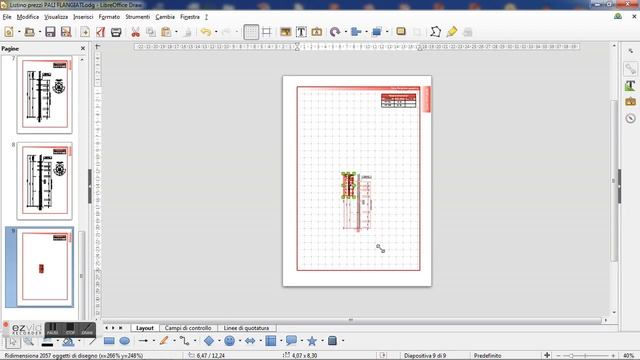Select the Rectangle drawing tool
Image resolution: width=640 pixels, height=360 pixels.
[109, 341]
